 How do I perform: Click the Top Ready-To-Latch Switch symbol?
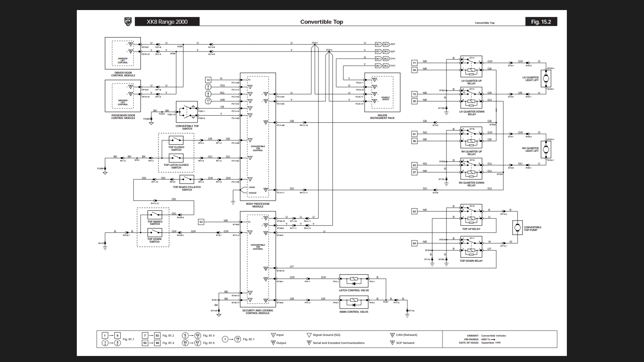pos(186,179)
